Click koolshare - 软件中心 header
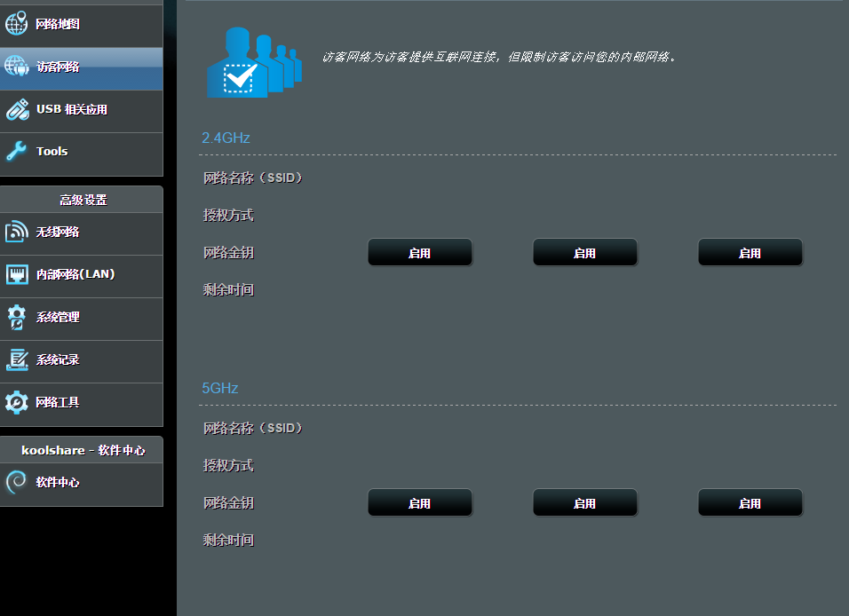The height and width of the screenshot is (616, 849). 83,450
